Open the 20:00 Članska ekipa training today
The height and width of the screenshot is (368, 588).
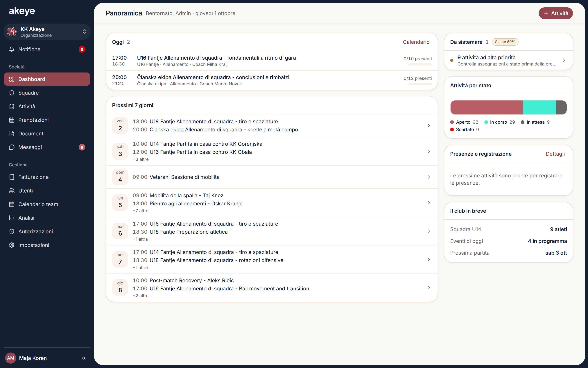coord(272,80)
